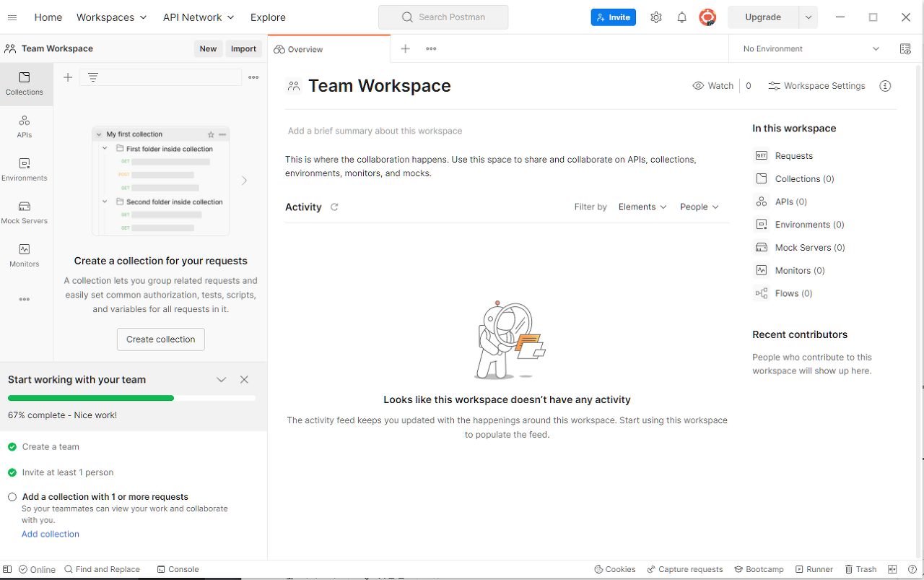Open the APIs sidebar panel
The image size is (924, 580).
tap(25, 126)
